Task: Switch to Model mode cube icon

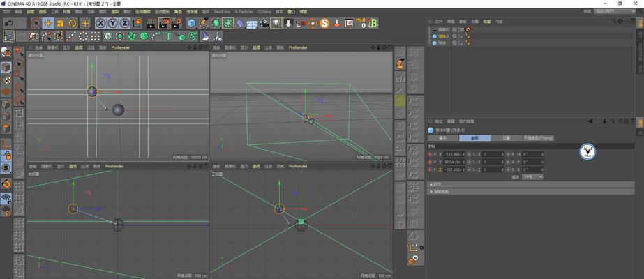Action: [x=6, y=67]
